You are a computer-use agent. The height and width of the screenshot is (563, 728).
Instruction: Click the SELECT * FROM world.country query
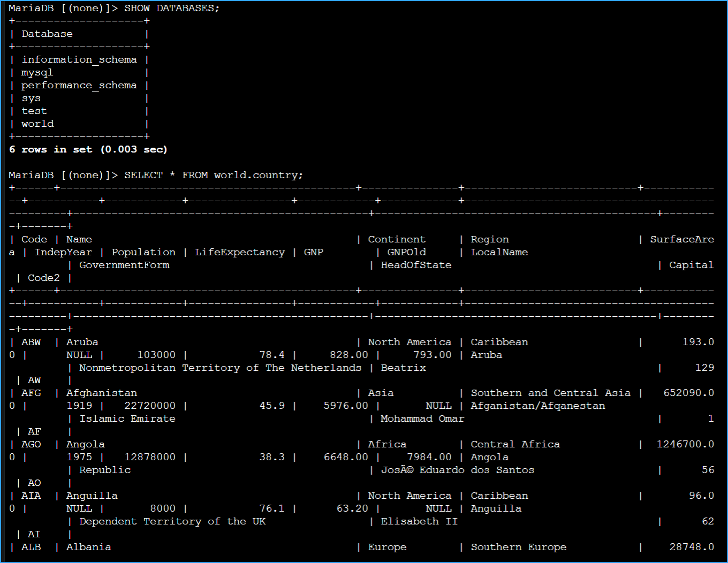(213, 176)
